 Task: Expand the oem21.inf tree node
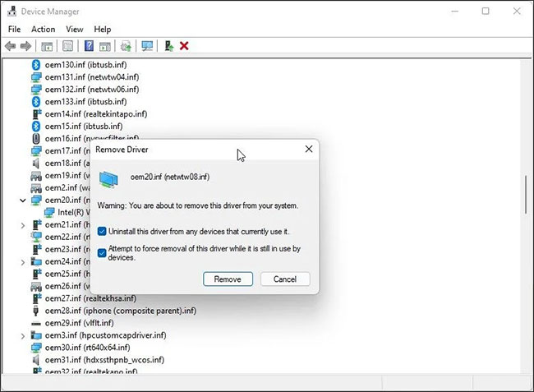coord(23,225)
